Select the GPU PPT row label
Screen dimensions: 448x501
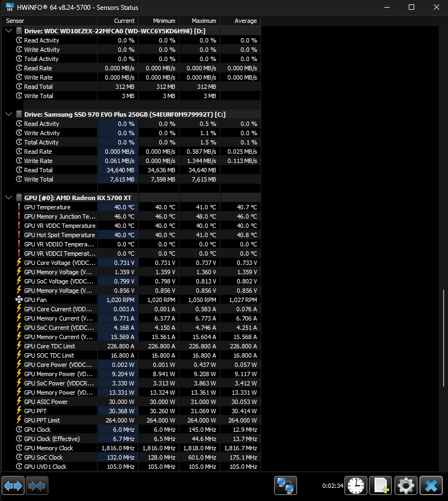pyautogui.click(x=35, y=411)
